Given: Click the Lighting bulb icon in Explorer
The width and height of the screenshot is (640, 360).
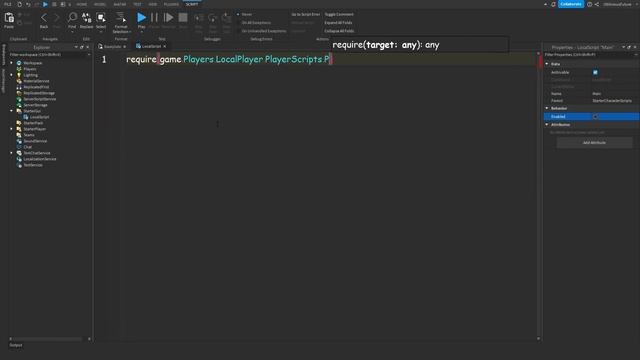Looking at the screenshot, I should [19, 75].
